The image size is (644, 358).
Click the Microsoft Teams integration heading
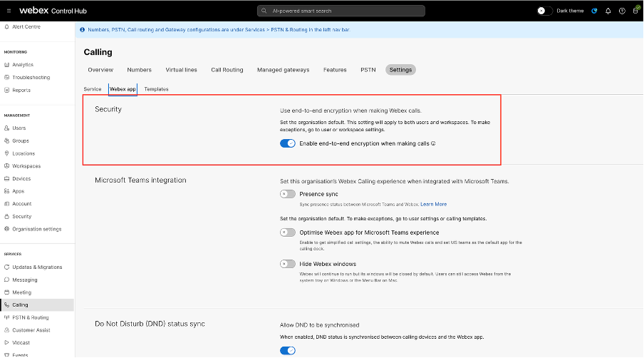point(140,180)
